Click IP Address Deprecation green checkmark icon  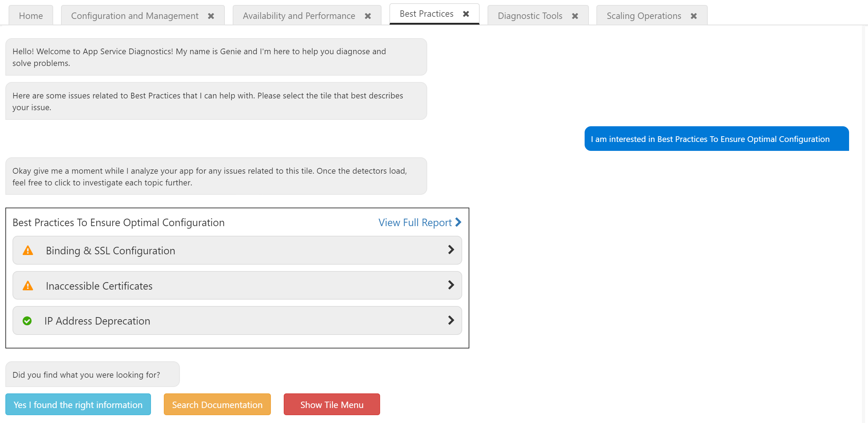27,321
